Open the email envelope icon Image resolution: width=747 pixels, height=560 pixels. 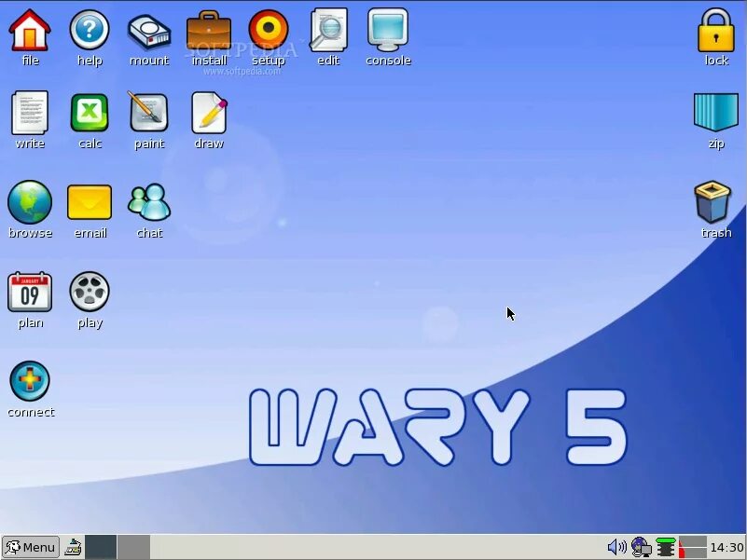90,202
